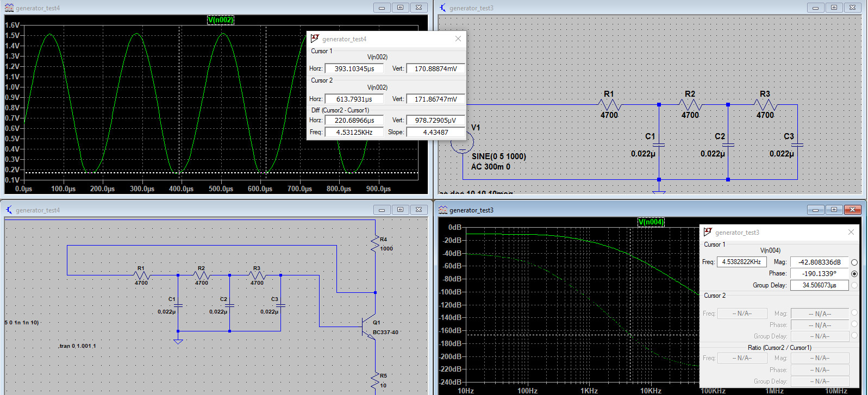Close the generator_test4 cursor dialog

coord(458,39)
